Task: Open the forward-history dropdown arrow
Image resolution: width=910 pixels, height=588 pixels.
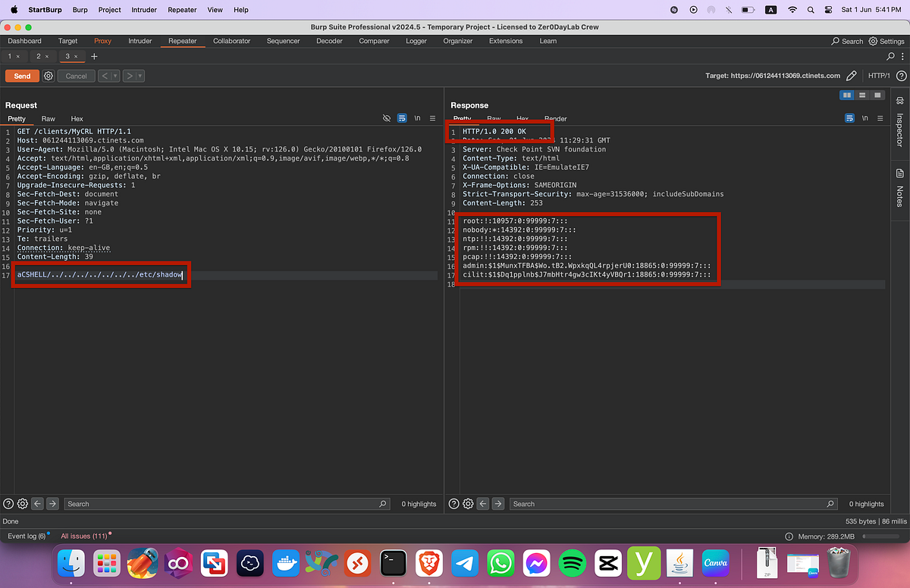Action: pyautogui.click(x=139, y=76)
